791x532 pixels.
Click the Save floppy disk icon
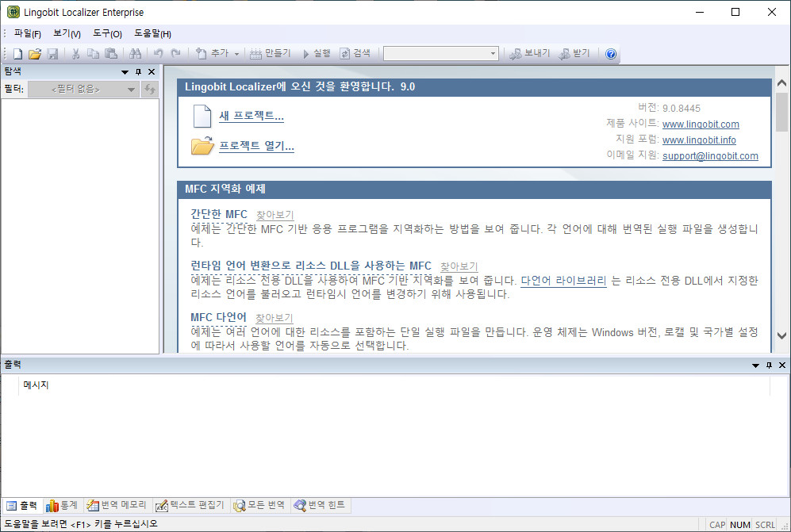[52, 53]
